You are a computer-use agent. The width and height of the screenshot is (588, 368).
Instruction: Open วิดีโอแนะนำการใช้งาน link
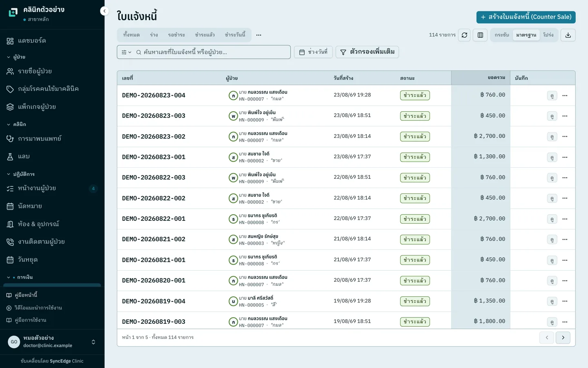click(x=34, y=308)
